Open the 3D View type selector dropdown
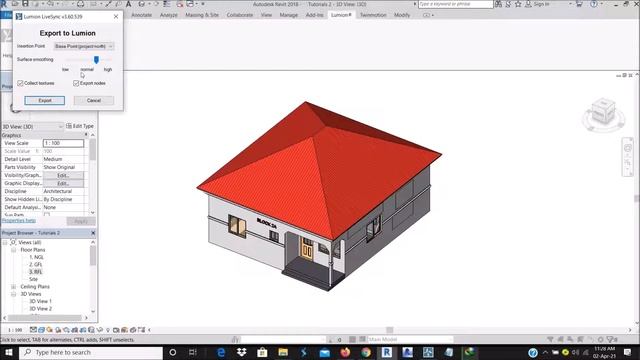Image resolution: width=640 pixels, height=360 pixels. pyautogui.click(x=32, y=127)
